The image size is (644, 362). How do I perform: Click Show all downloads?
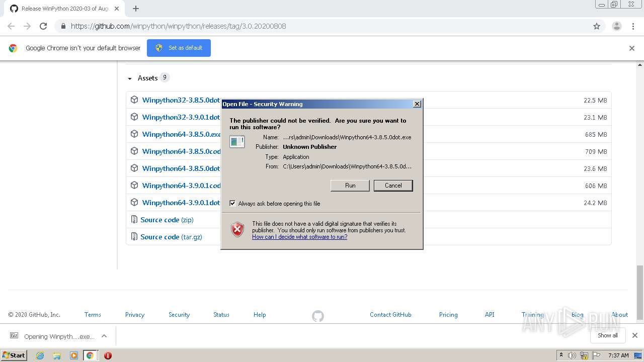pos(607,335)
